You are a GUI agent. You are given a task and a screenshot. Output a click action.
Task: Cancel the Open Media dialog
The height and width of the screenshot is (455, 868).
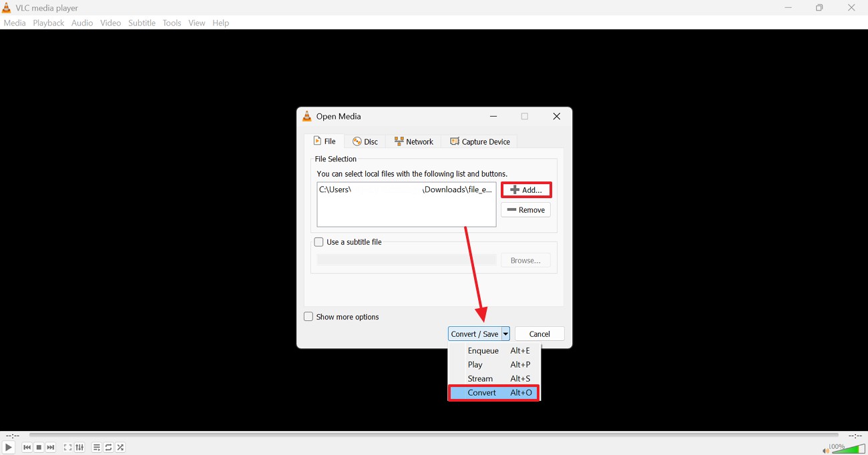click(539, 334)
